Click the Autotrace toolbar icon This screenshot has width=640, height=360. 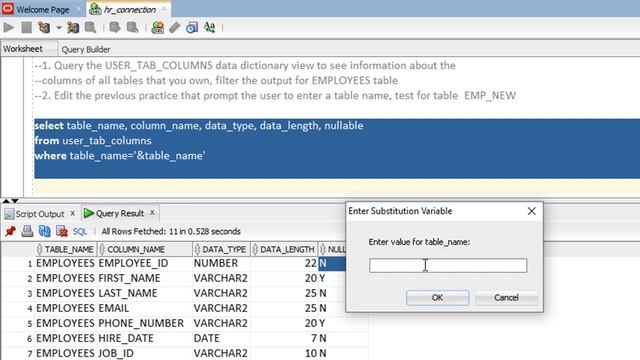coord(73,27)
